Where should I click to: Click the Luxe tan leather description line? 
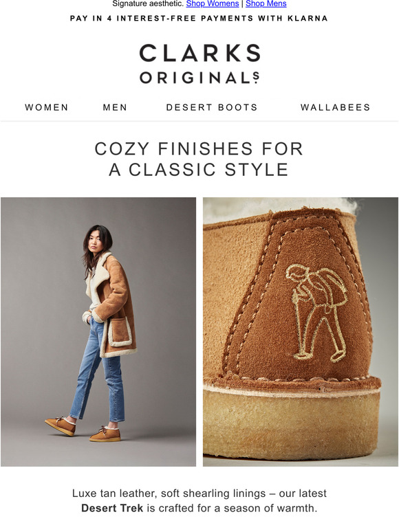199,493
